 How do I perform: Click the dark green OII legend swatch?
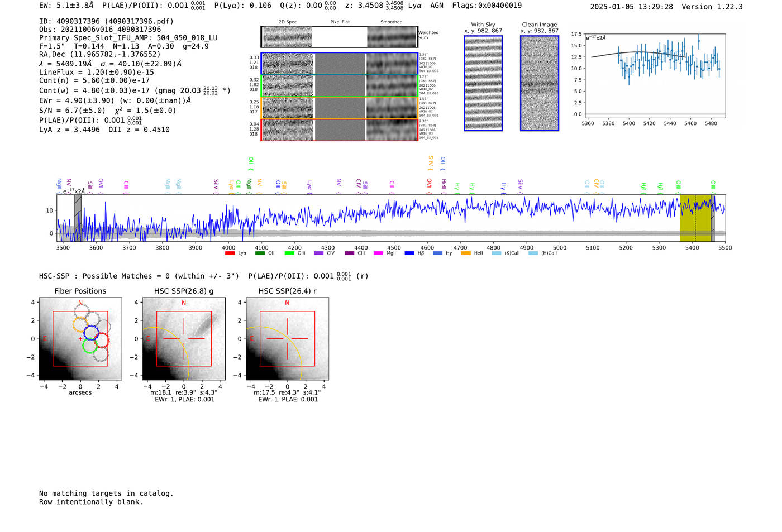click(x=260, y=253)
